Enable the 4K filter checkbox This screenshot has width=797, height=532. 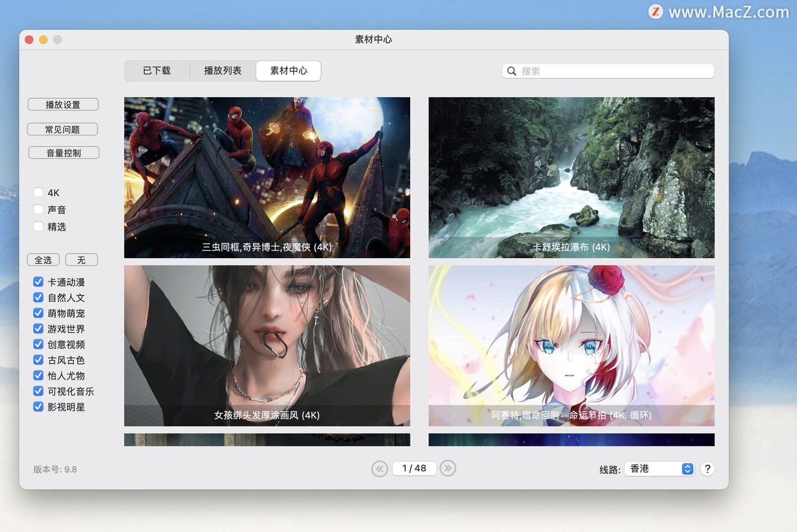click(38, 192)
